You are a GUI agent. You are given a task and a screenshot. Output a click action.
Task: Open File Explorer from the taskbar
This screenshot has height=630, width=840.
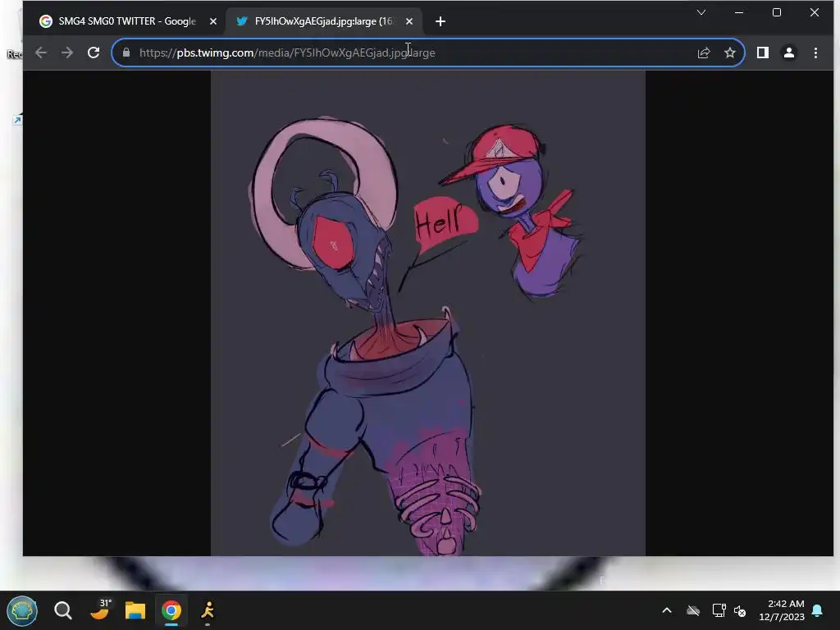pos(135,610)
